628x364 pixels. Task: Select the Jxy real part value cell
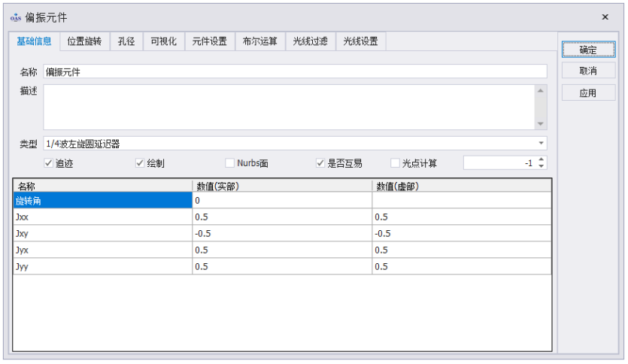[x=282, y=233]
